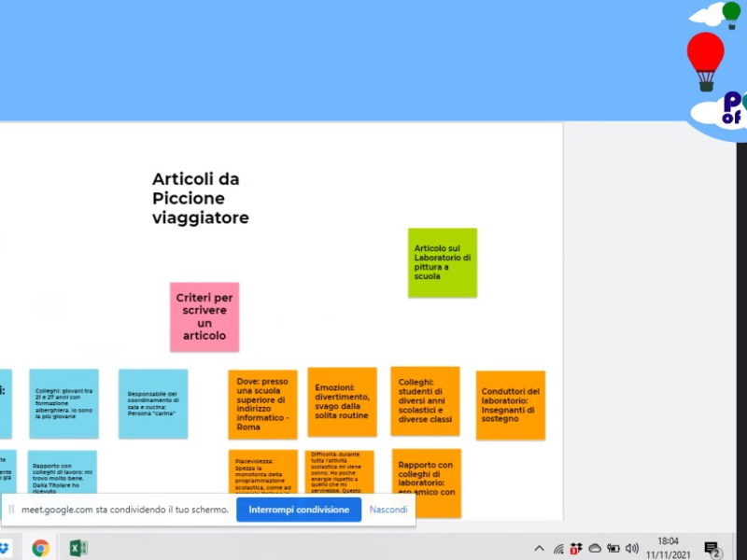Select the blue 'Responsabile del coordinamento' note
This screenshot has width=747, height=560.
tap(152, 403)
